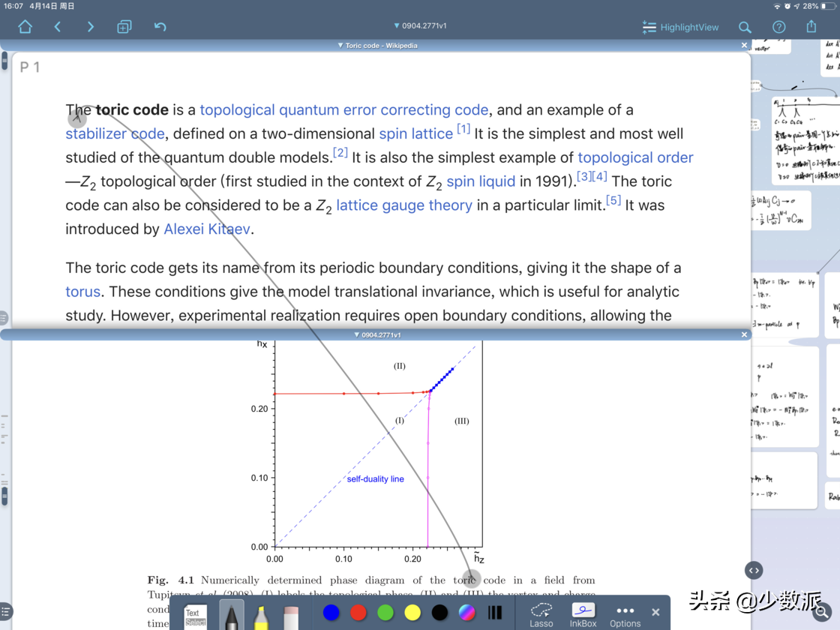The height and width of the screenshot is (630, 840).
Task: Open the handwritten formula card with Cj
Action: 781,211
